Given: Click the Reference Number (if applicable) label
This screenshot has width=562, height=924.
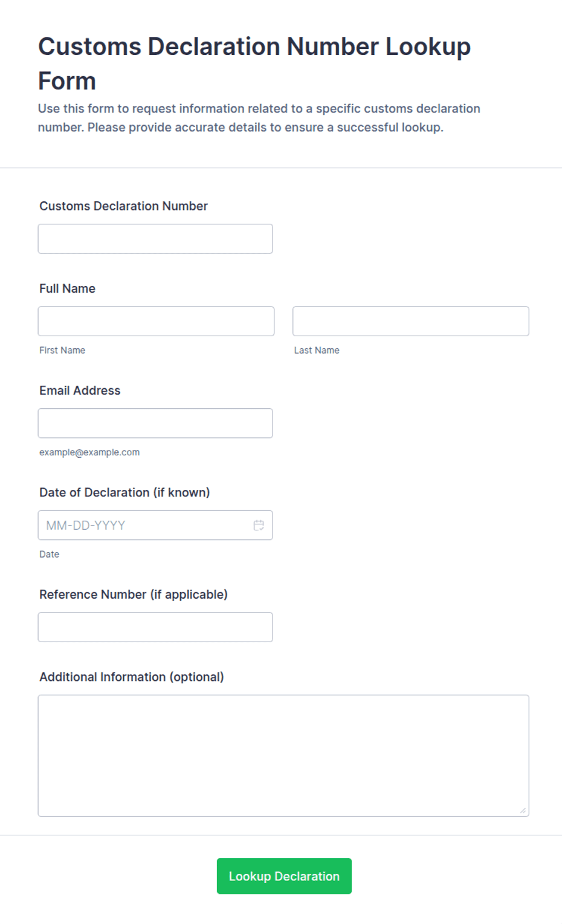Looking at the screenshot, I should 134,594.
